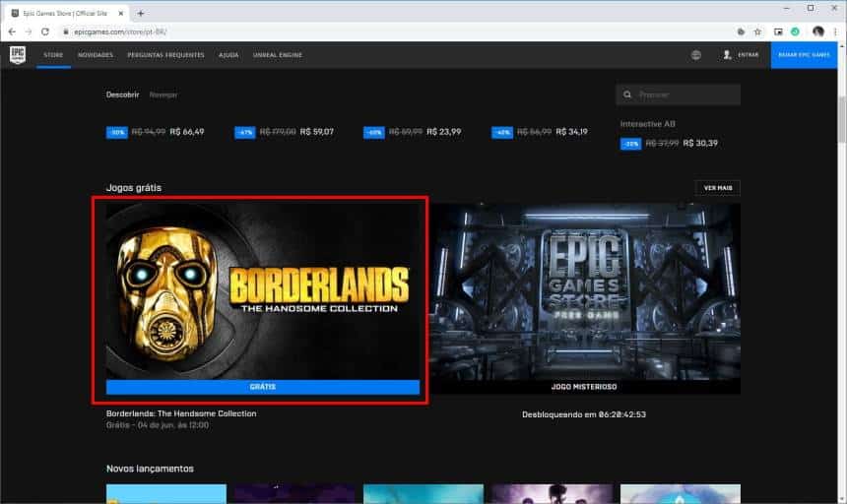Click the discount badge beside R$ 34,19

502,132
